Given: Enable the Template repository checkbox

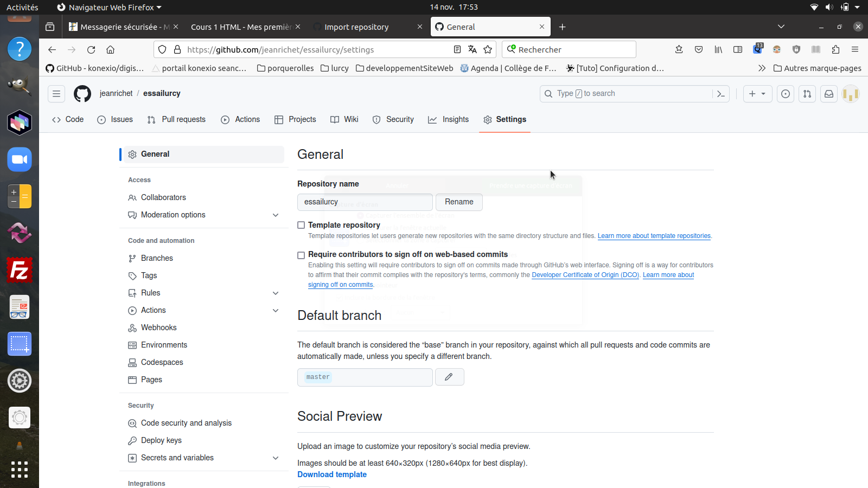Looking at the screenshot, I should click(301, 225).
